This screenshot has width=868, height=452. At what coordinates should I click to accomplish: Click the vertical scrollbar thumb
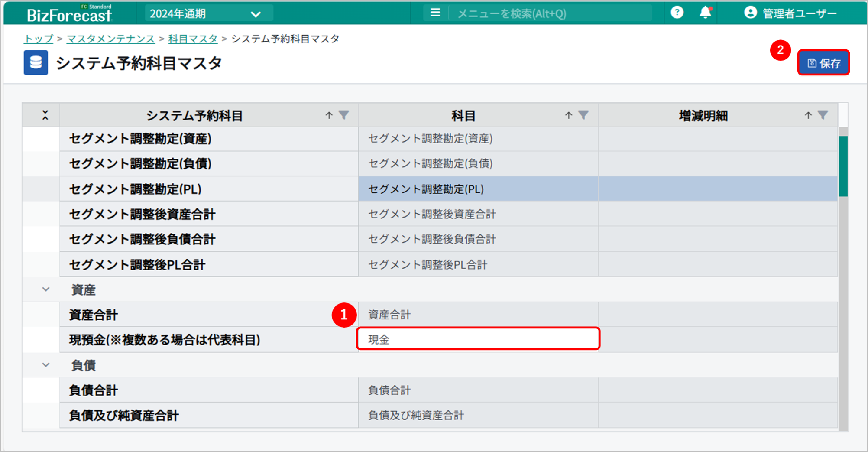click(843, 166)
